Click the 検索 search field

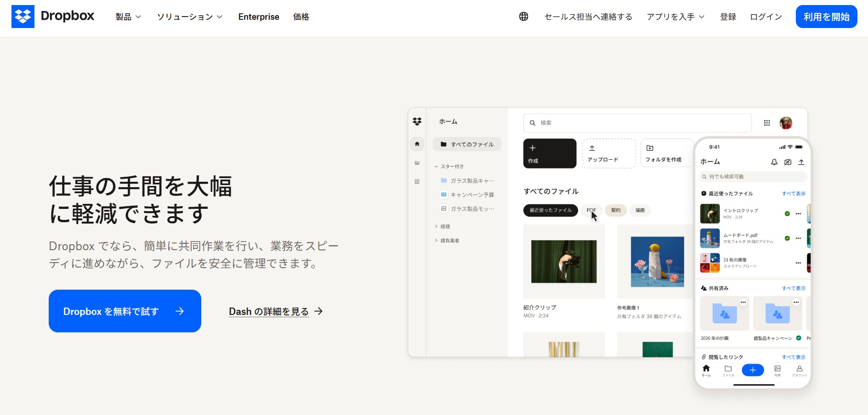pos(637,123)
